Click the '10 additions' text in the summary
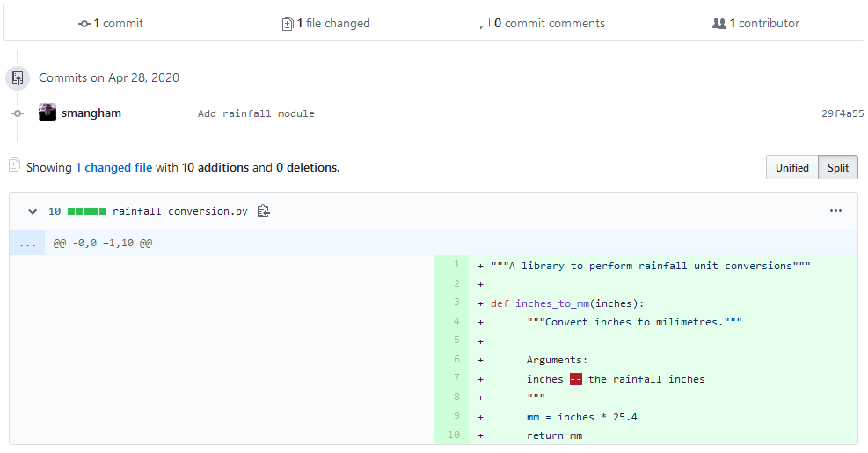Screen dimensions: 868x453 click(x=215, y=167)
